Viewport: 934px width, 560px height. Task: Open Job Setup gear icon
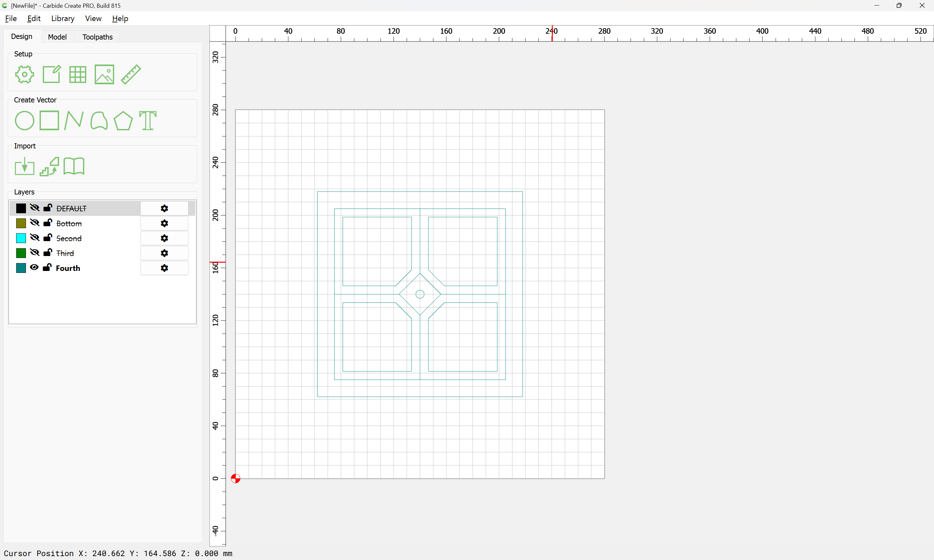click(x=25, y=74)
